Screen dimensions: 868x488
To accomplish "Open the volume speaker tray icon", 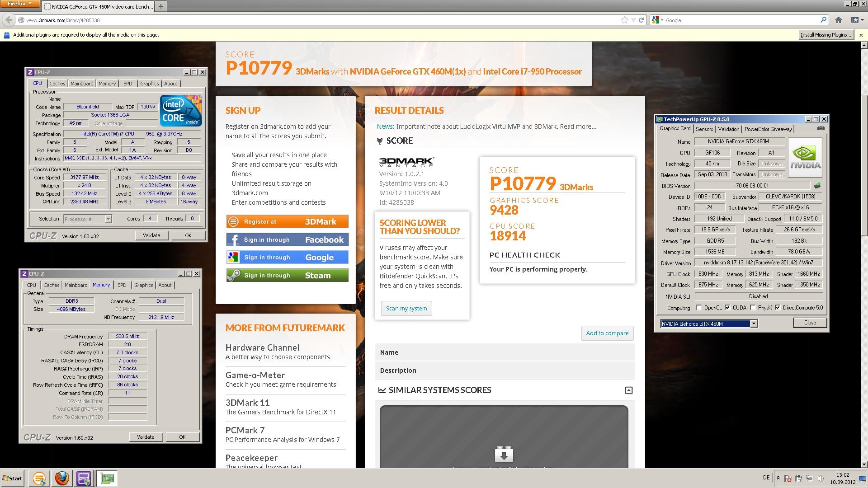I will coord(821,478).
